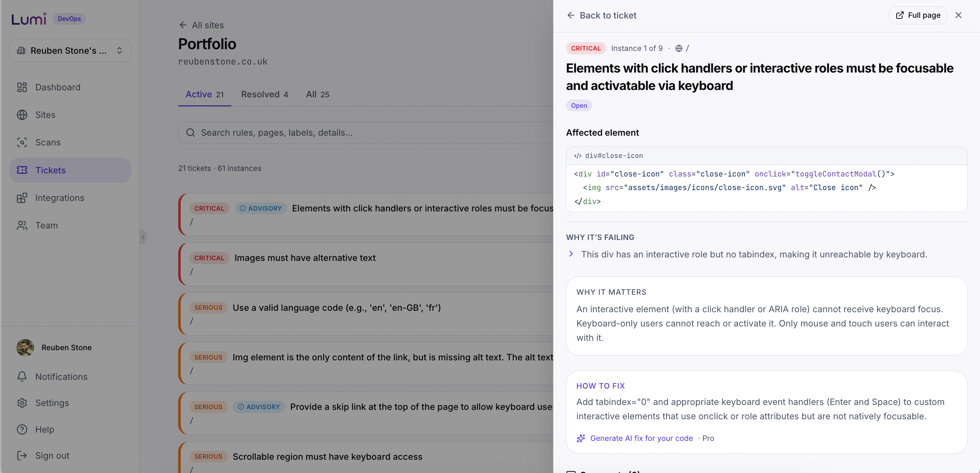Click the Back to ticket arrow icon
The width and height of the screenshot is (980, 473).
[x=571, y=15]
